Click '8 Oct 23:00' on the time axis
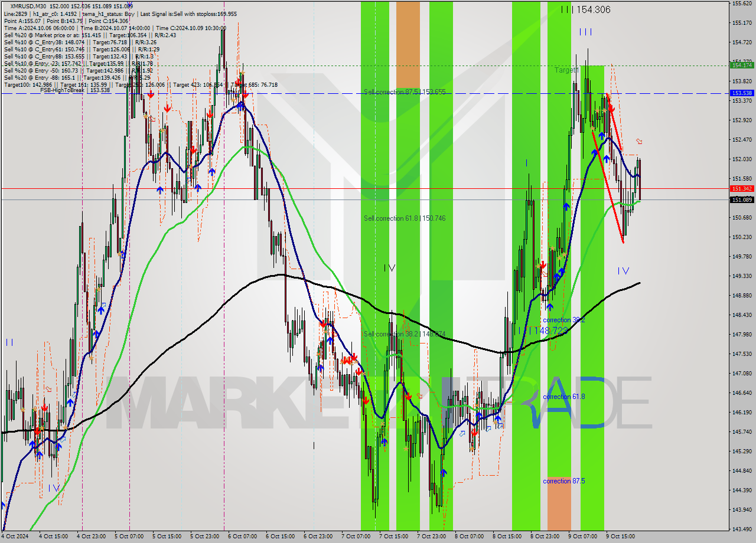756x543 pixels. [545, 537]
